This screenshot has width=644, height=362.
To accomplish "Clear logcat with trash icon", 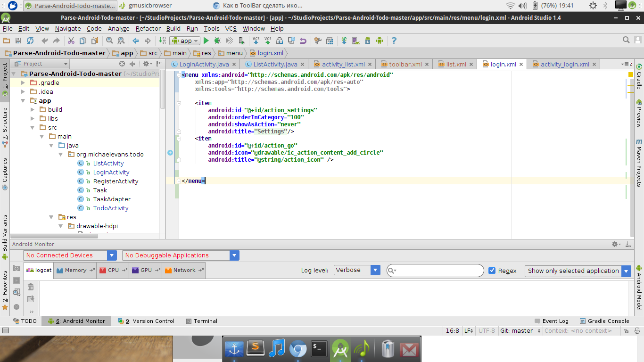I will click(x=31, y=287).
